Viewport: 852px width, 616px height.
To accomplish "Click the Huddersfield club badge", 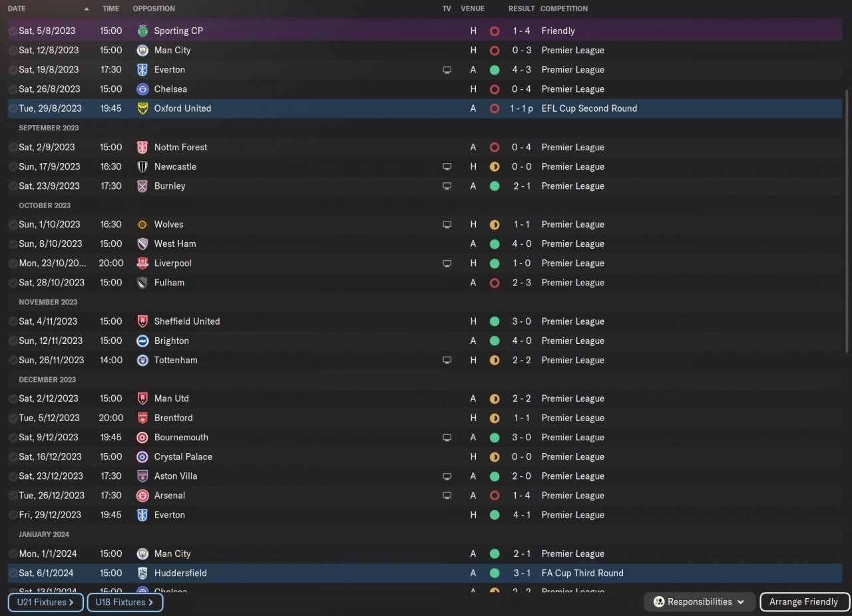I will pos(142,573).
